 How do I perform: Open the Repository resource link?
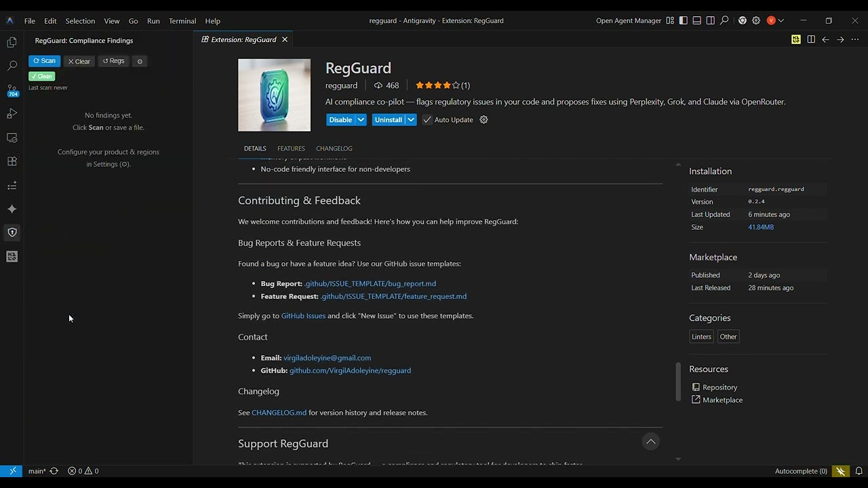(719, 388)
